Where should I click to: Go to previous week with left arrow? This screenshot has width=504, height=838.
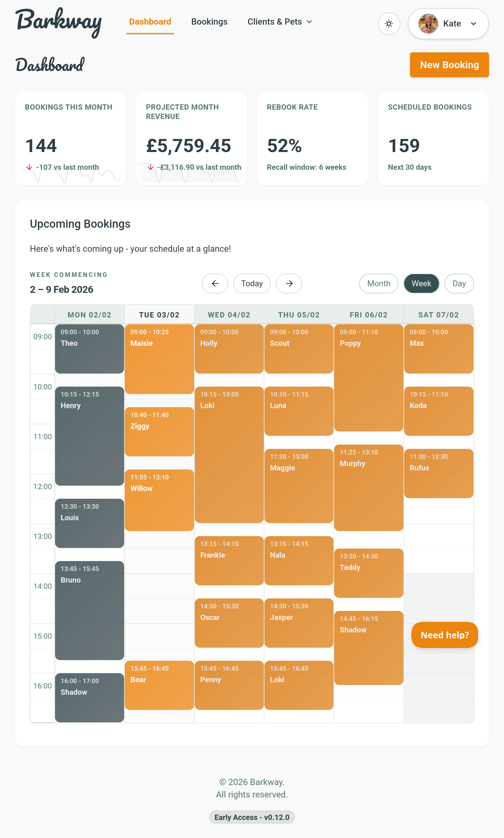pyautogui.click(x=215, y=283)
